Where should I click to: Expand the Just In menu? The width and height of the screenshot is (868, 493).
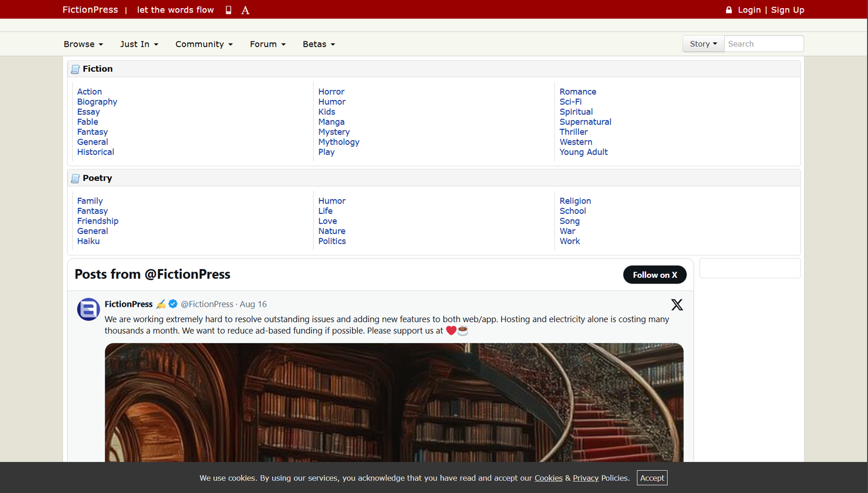(x=139, y=44)
